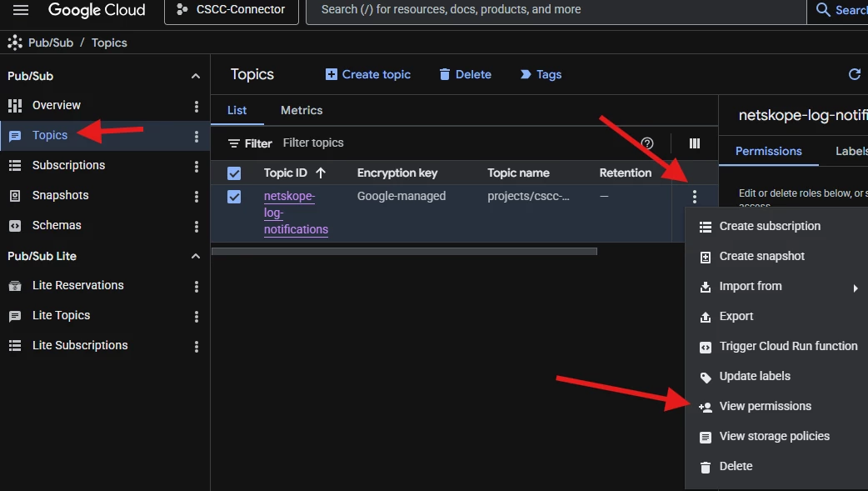This screenshot has width=868, height=491.
Task: Choose Update labels from context menu
Action: pos(775,376)
